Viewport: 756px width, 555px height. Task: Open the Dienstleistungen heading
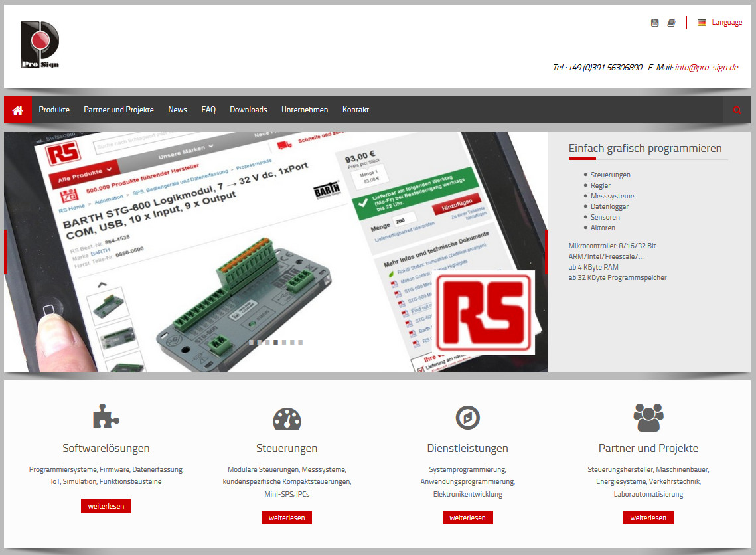pyautogui.click(x=468, y=448)
